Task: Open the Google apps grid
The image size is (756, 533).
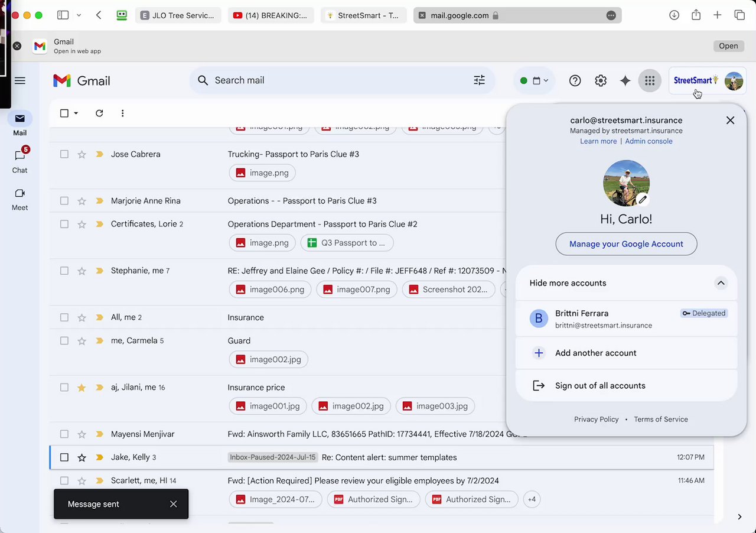Action: (x=650, y=81)
